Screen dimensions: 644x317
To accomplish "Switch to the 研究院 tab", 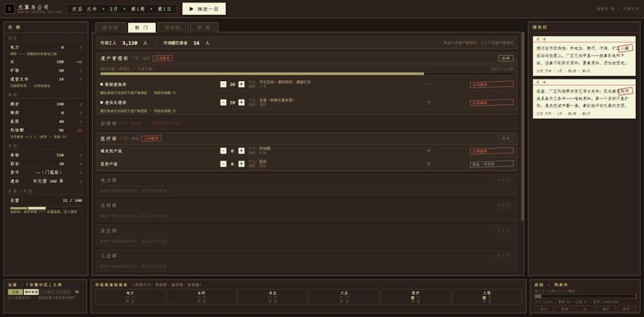I will tap(173, 27).
